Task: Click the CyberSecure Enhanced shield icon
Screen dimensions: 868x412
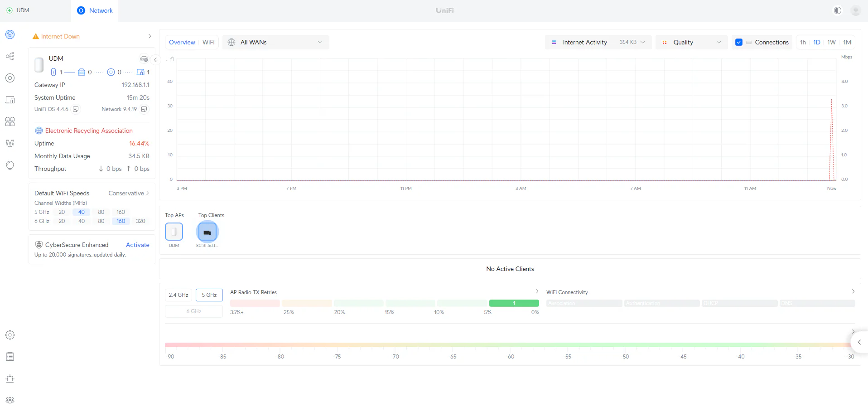Action: (x=39, y=245)
